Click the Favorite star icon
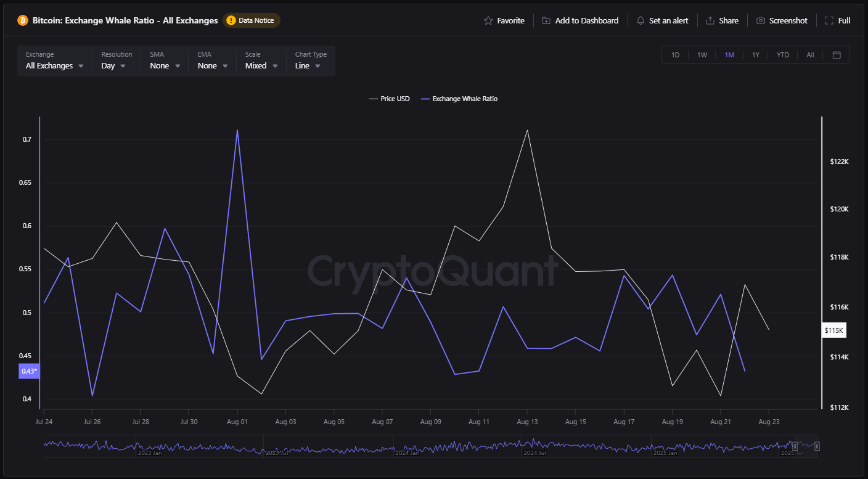The width and height of the screenshot is (868, 479). coord(488,20)
